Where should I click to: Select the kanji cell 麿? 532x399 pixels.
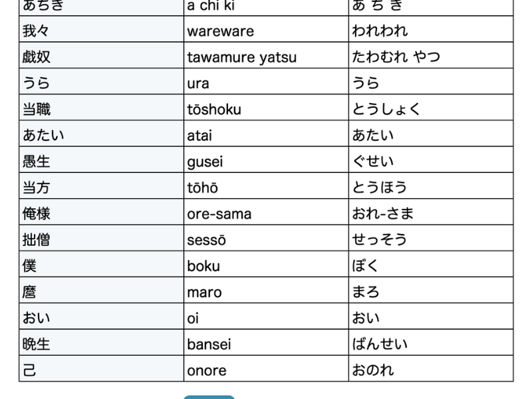pos(101,292)
